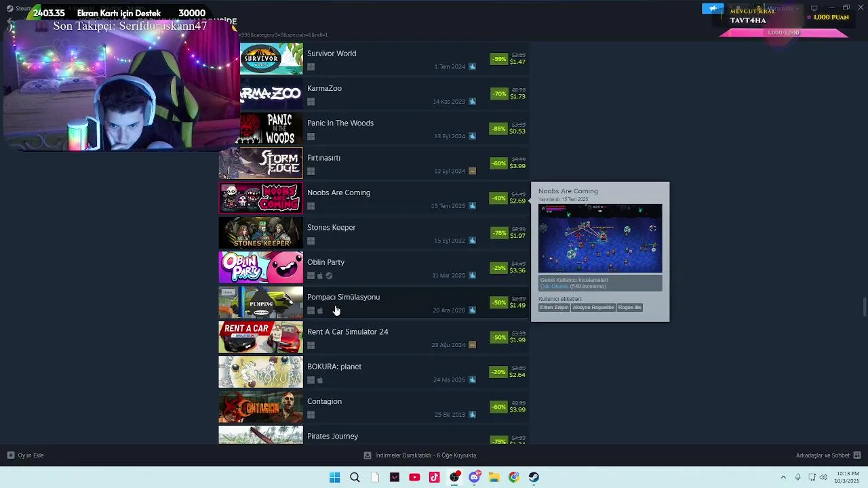Show hidden system tray icons chevron
This screenshot has height=488, width=868.
(x=783, y=477)
